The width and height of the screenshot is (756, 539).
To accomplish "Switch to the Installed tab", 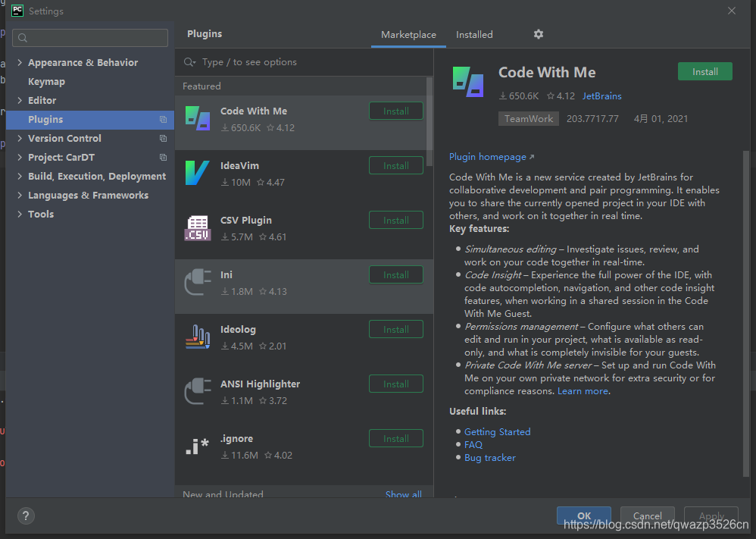I will pyautogui.click(x=474, y=35).
